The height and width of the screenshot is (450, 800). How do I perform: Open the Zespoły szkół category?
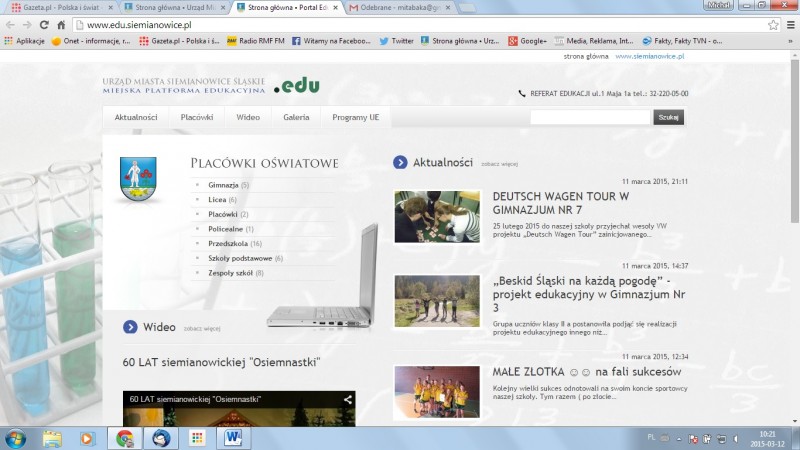pos(236,273)
